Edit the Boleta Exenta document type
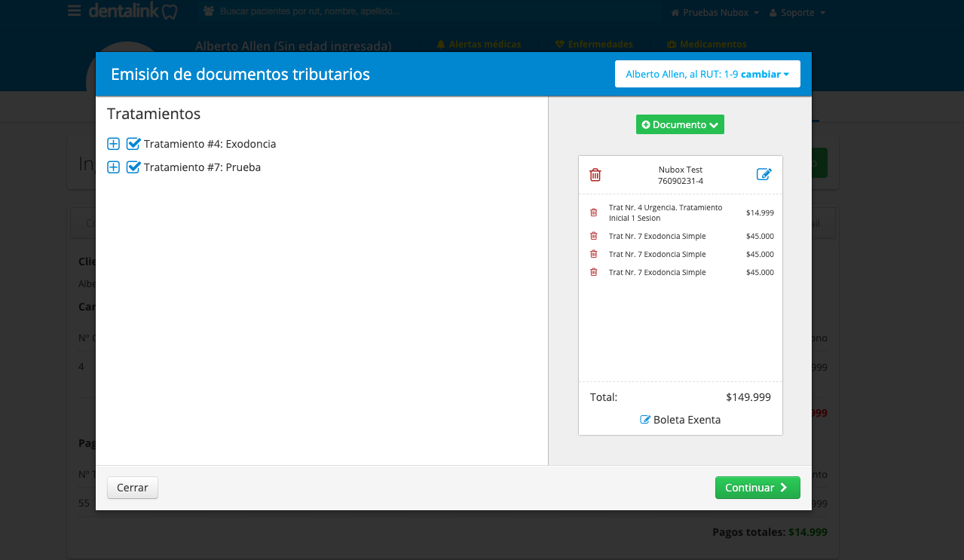 645,420
